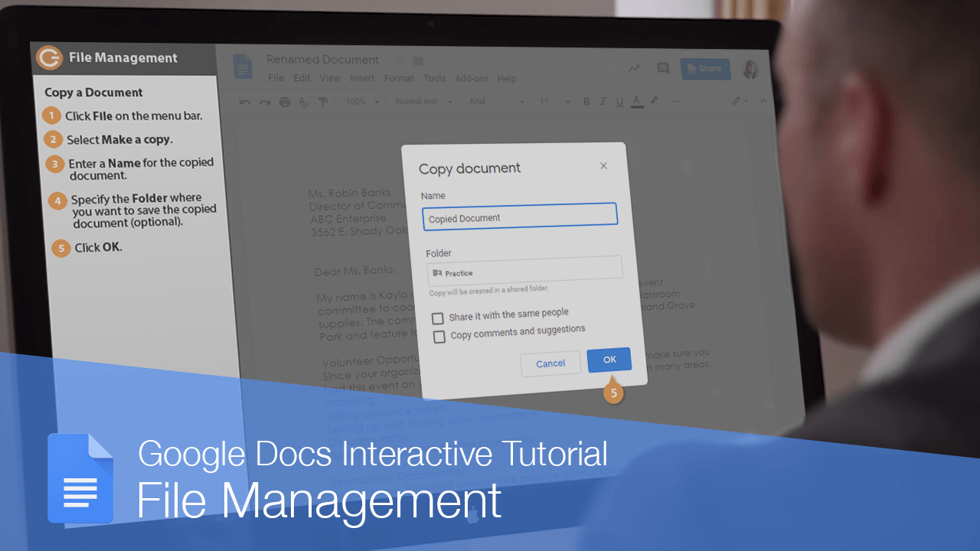The height and width of the screenshot is (551, 980).
Task: Check Copy comments and suggestions
Action: [x=439, y=337]
